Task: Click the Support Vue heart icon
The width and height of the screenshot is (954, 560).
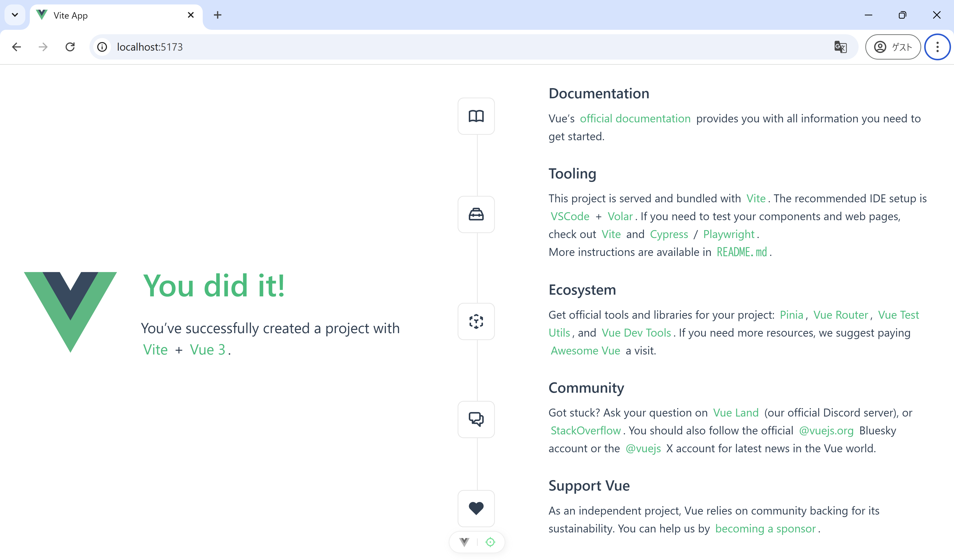Action: pyautogui.click(x=476, y=508)
